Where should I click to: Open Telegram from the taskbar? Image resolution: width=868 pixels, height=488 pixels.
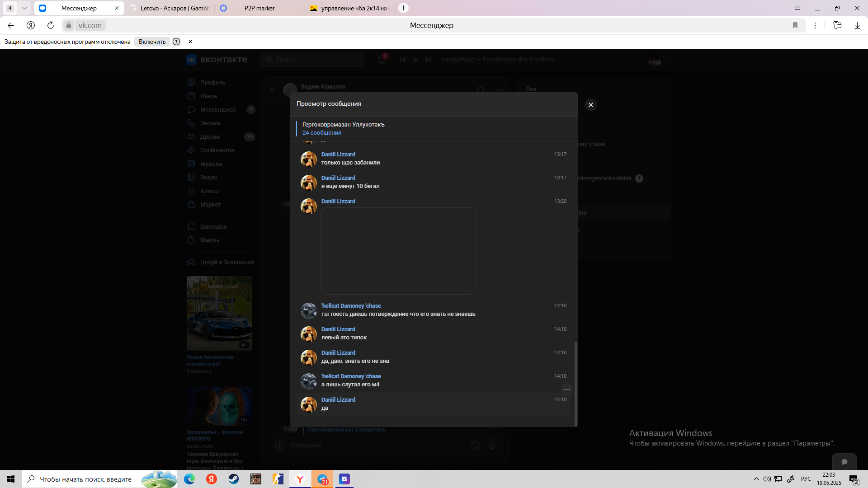coord(322,479)
